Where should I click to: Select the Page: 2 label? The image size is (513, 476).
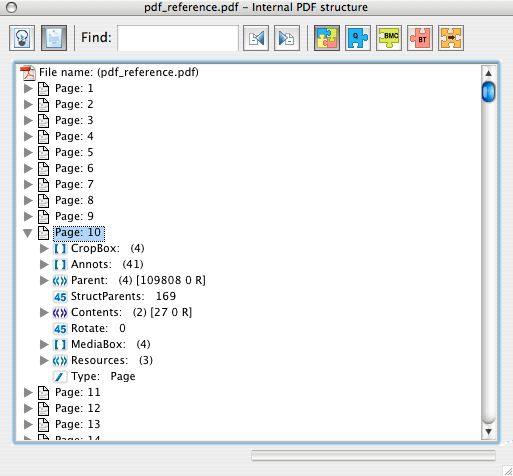tap(74, 104)
